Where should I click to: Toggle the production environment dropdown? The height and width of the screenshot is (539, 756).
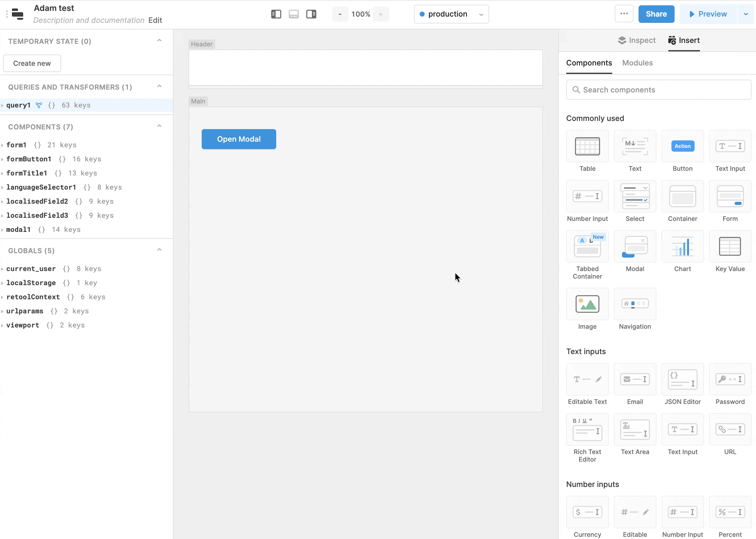(x=480, y=14)
